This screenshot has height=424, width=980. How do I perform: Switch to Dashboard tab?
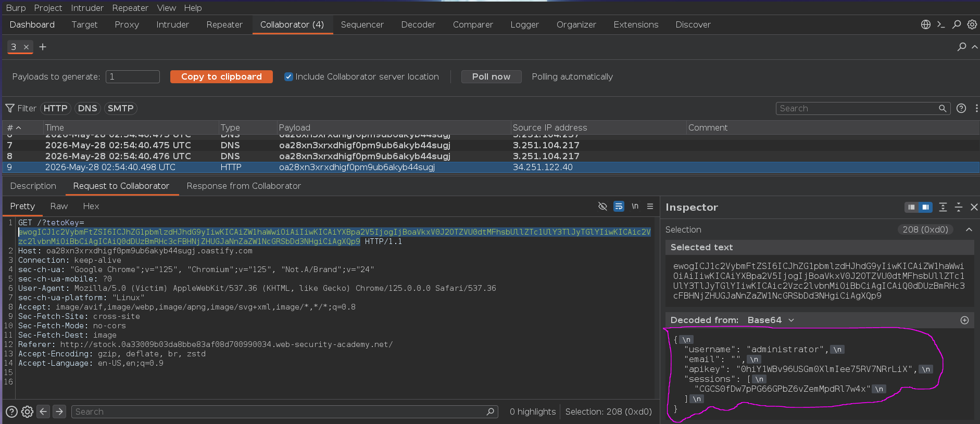pos(32,24)
